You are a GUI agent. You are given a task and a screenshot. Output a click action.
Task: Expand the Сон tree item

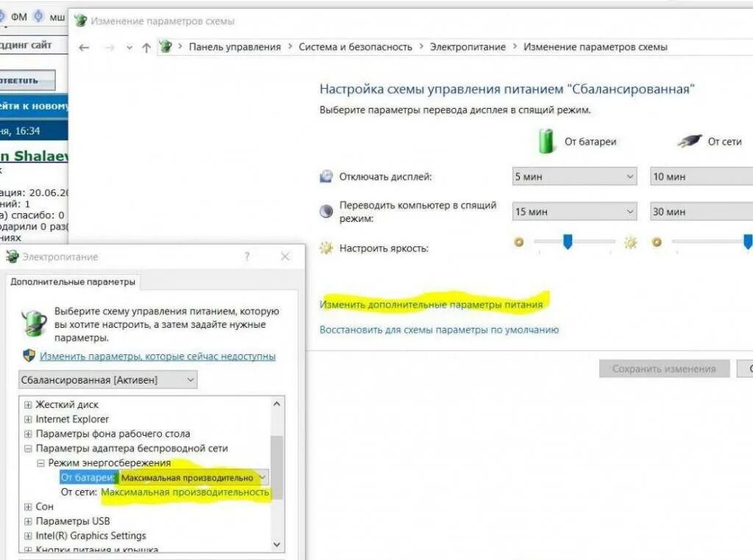[28, 506]
